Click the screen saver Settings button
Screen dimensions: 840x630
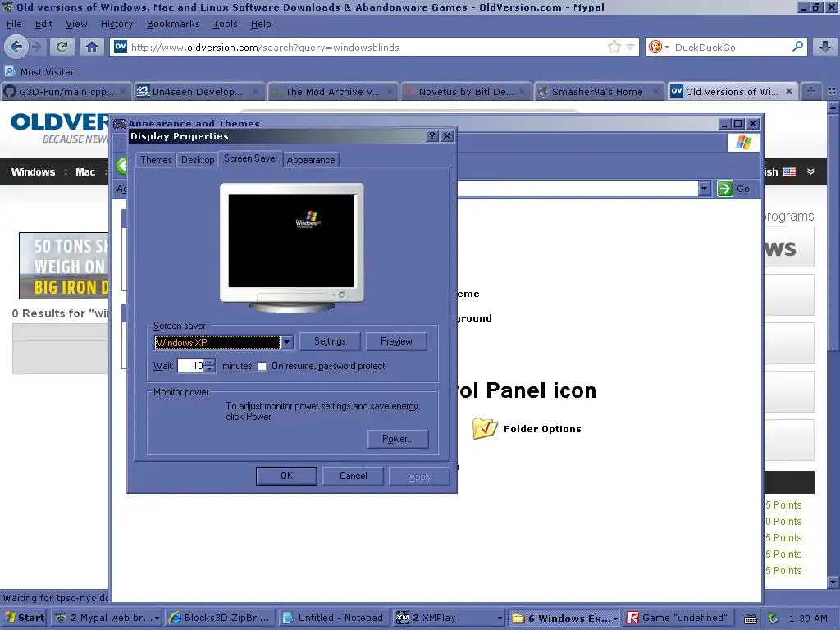click(330, 341)
